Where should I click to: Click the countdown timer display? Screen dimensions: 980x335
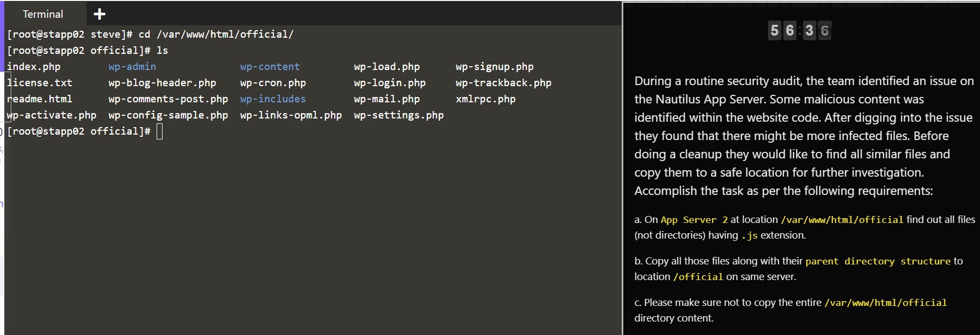[799, 31]
